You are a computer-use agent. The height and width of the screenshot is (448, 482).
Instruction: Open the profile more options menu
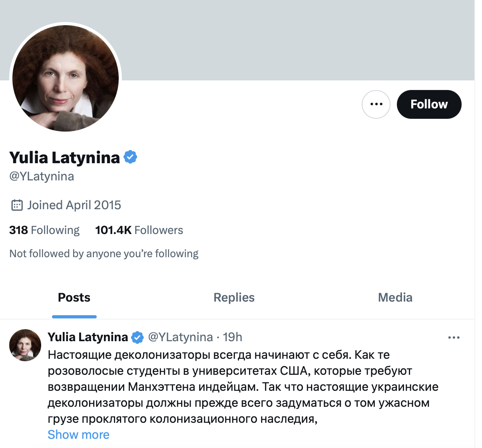pos(376,104)
